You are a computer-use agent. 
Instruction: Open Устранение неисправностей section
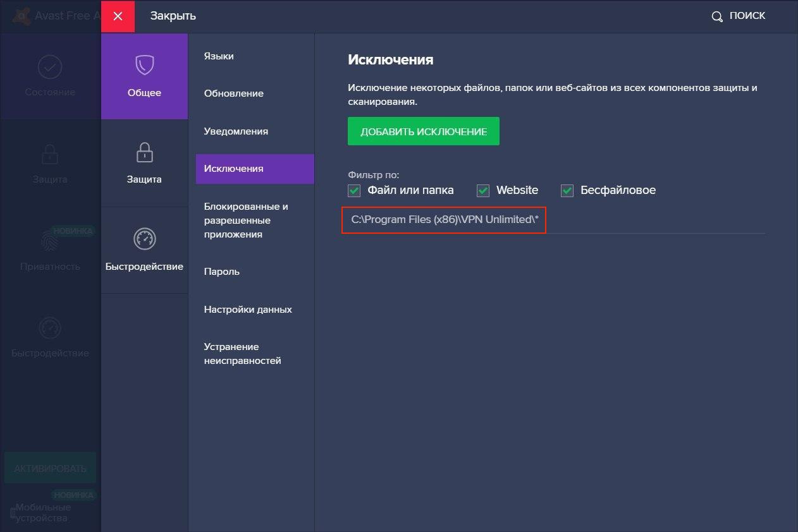[242, 354]
